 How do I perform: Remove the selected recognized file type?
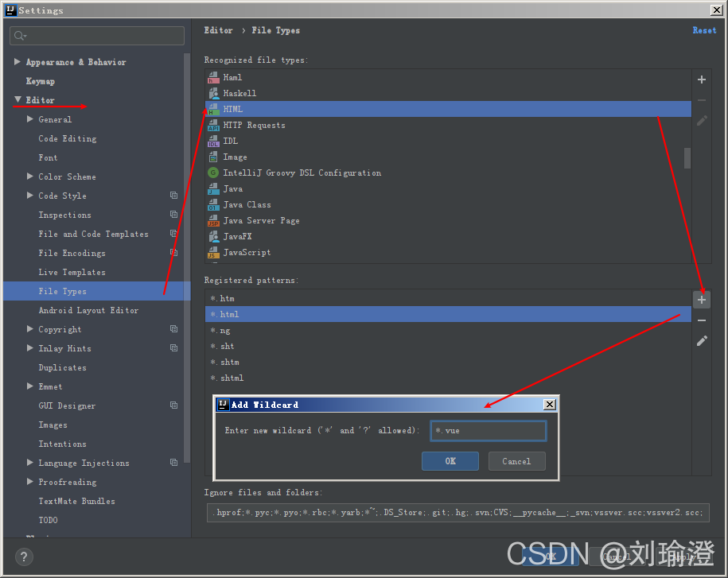[702, 100]
